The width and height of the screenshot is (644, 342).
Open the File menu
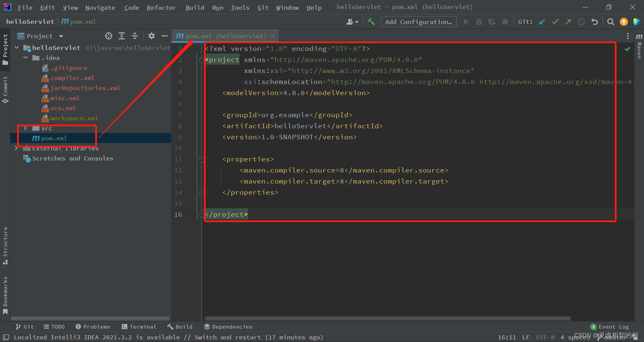(25, 7)
